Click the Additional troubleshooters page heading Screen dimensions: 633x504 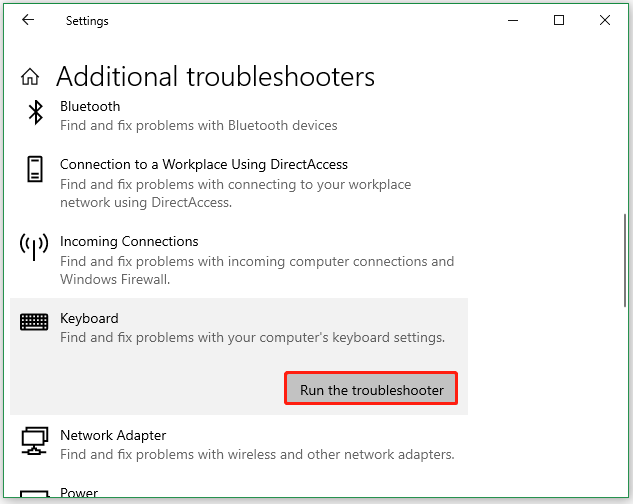click(215, 77)
